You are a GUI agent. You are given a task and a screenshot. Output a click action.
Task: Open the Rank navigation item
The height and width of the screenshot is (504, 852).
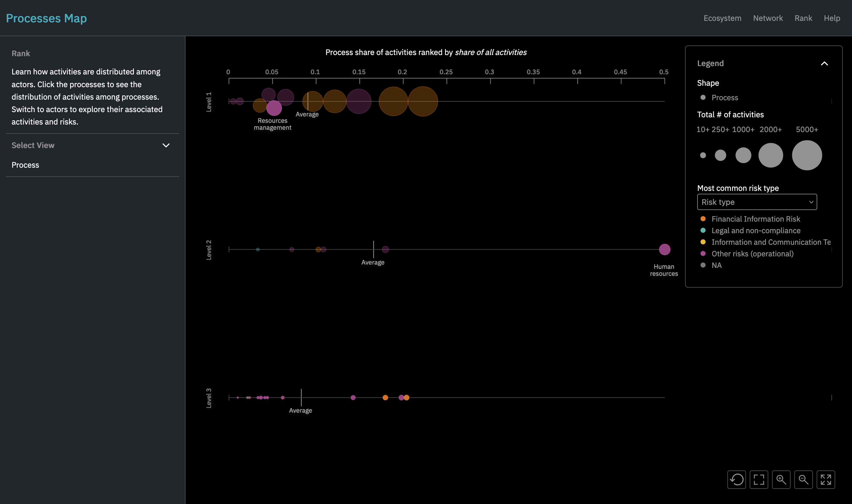coord(803,18)
